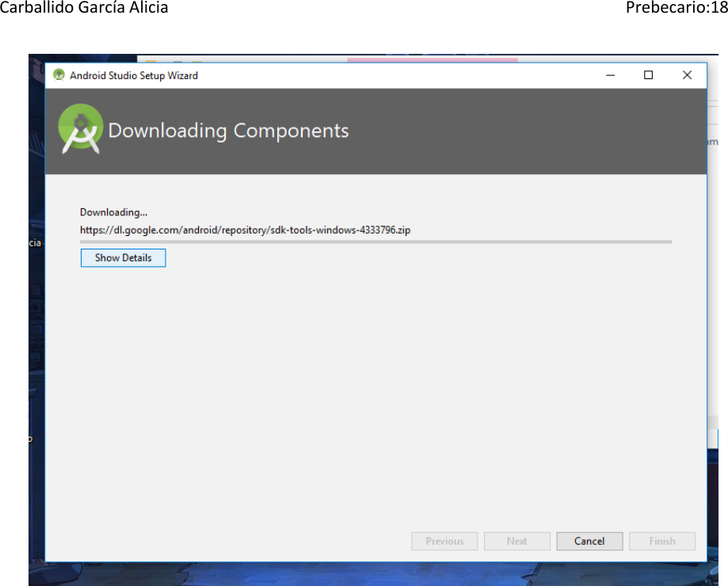Screen dimensions: 728x586
Task: Minimize the Setup Wizard window
Action: point(610,75)
